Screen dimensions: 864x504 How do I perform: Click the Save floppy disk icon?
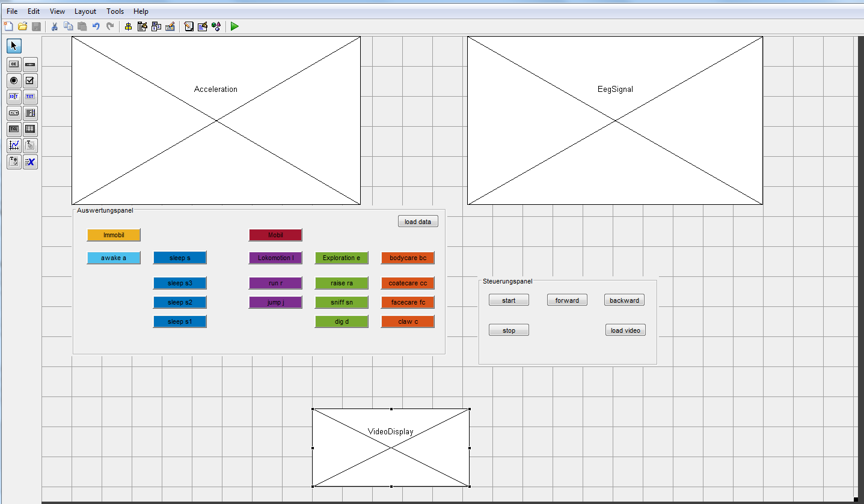[36, 26]
